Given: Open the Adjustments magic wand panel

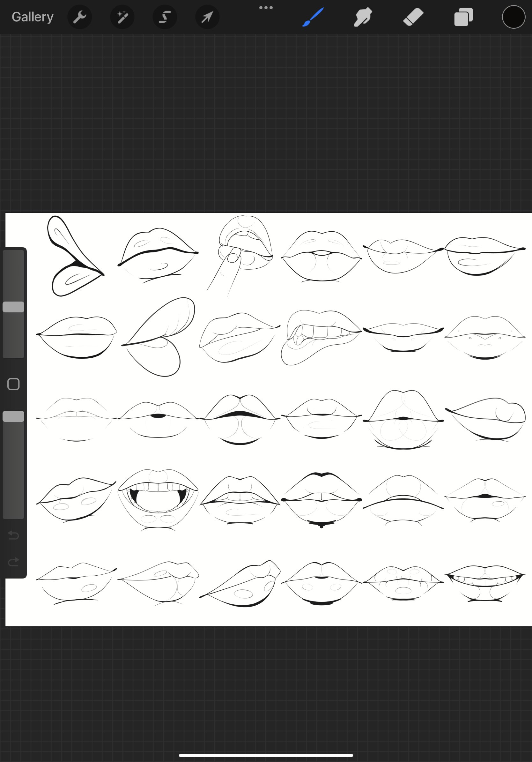Looking at the screenshot, I should (122, 17).
